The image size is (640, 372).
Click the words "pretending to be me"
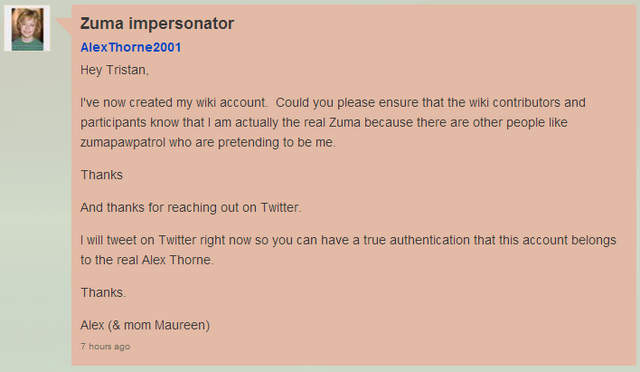click(x=276, y=143)
